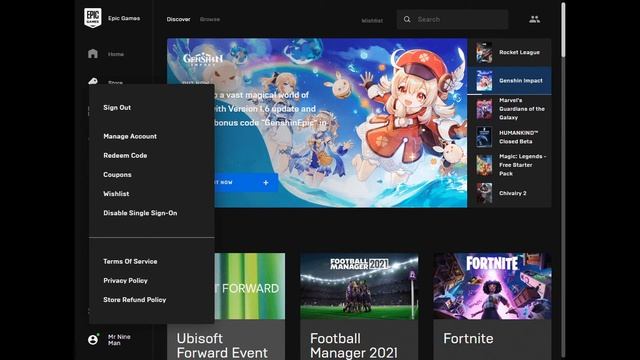Click the Fortnite title below card
Screen dimensions: 640x360
[468, 338]
